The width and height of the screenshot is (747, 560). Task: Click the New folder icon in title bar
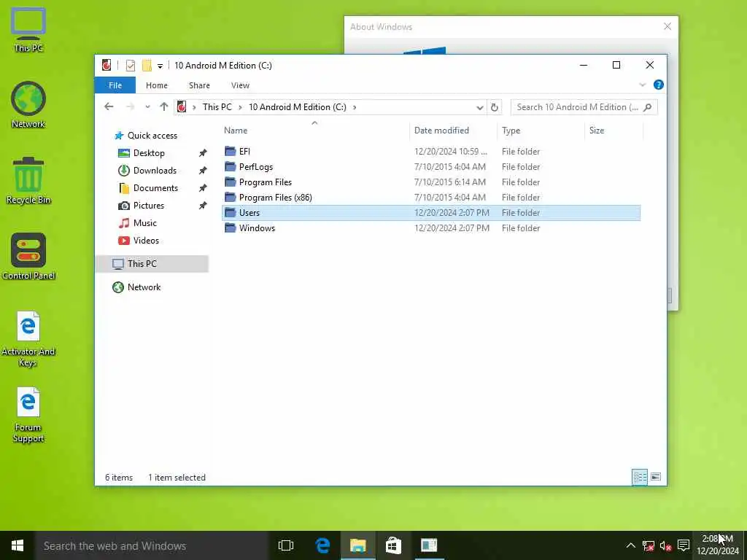click(x=147, y=65)
